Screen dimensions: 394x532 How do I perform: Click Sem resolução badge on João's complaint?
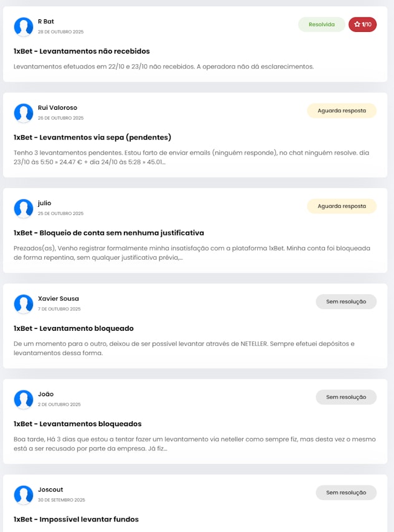coord(346,397)
